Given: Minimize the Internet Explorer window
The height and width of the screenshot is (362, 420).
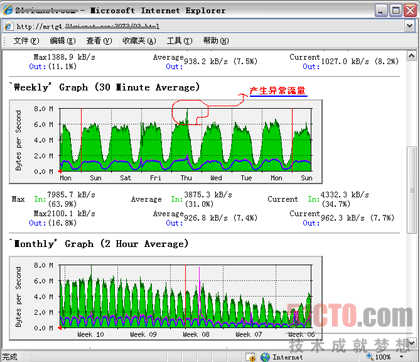Looking at the screenshot, I should 381,10.
